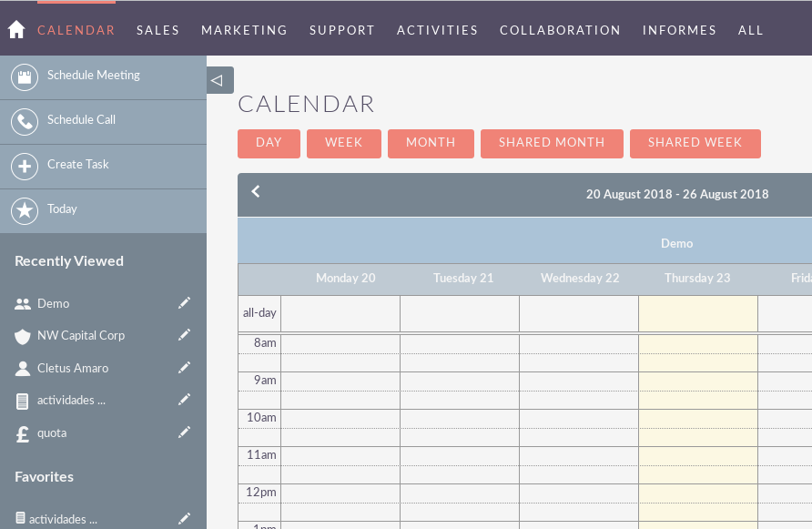812x529 pixels.
Task: Click the Thursday 23 10am time slot
Action: pos(697,418)
